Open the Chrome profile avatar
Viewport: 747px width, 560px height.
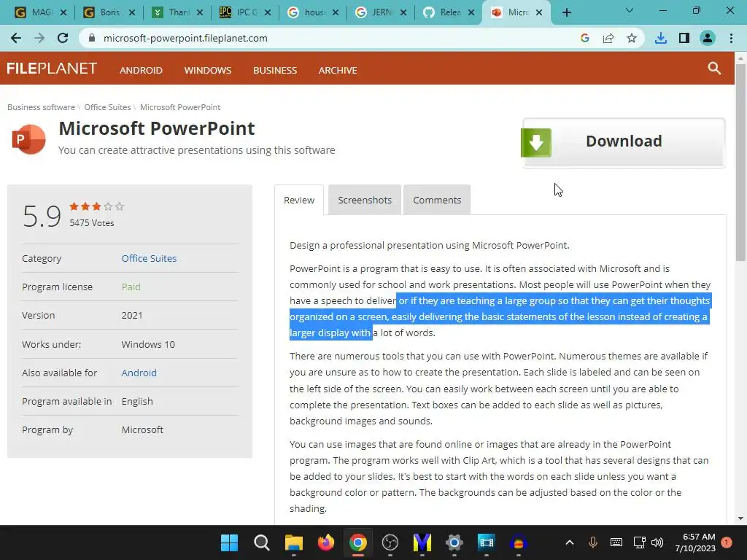(708, 38)
